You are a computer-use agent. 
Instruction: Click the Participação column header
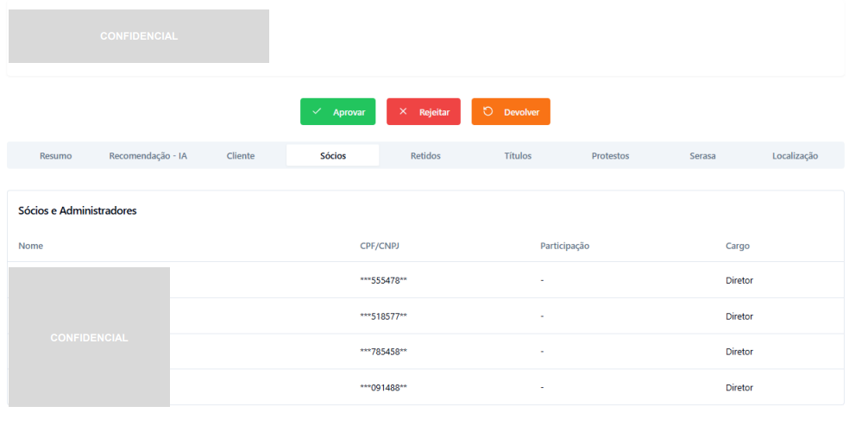coord(564,246)
